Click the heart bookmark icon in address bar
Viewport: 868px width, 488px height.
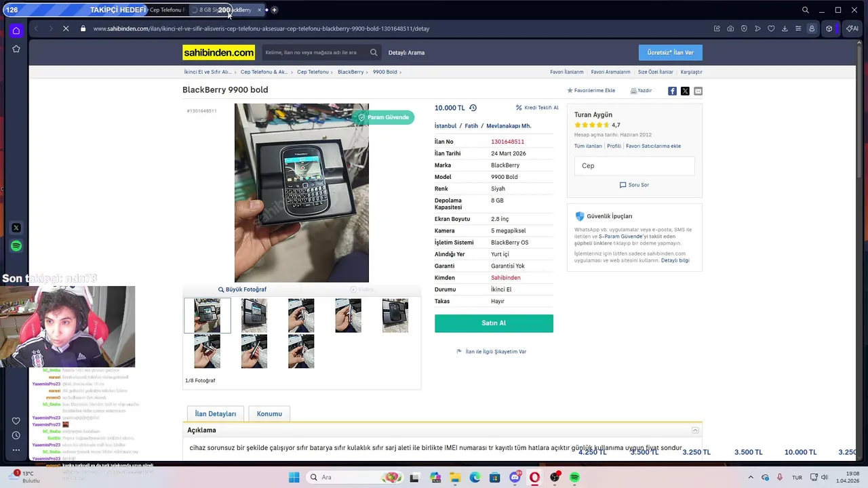(771, 28)
